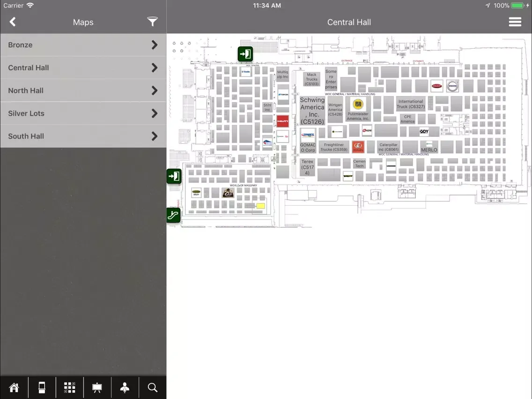The height and width of the screenshot is (399, 532).
Task: Tap the GOMACO Corp booth label
Action: pos(308,148)
